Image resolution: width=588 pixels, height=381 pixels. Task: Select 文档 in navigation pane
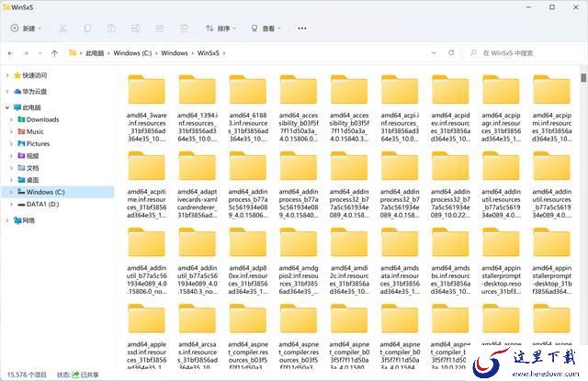[x=32, y=168]
